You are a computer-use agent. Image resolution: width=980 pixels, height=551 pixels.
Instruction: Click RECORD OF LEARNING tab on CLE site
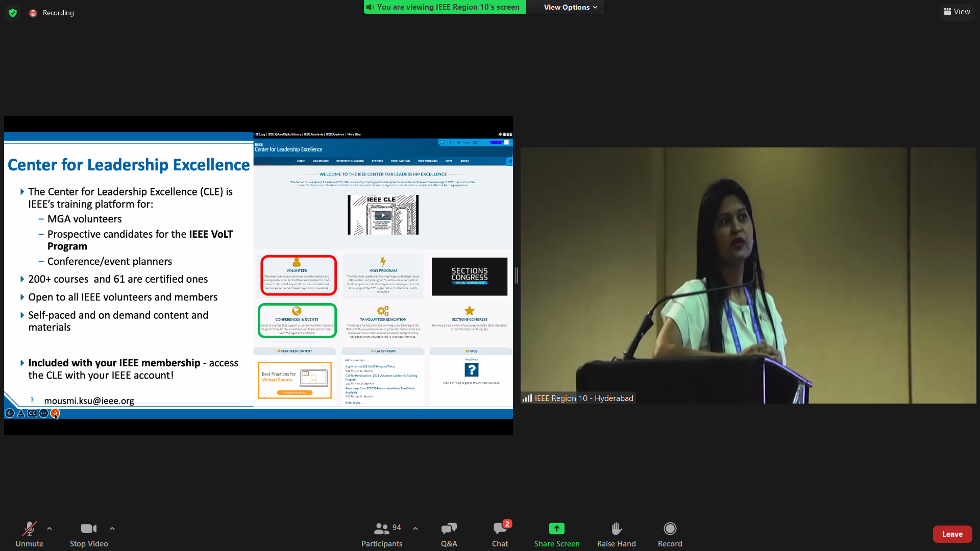click(x=350, y=161)
